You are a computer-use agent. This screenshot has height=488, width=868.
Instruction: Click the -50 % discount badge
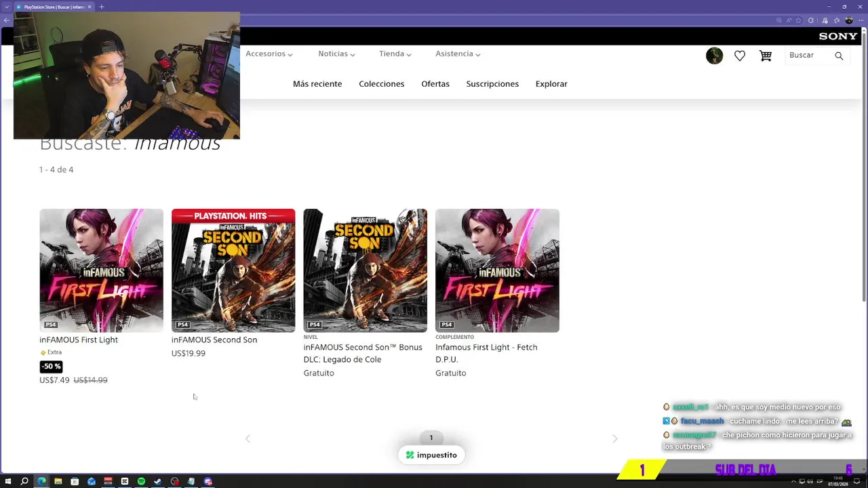(51, 367)
